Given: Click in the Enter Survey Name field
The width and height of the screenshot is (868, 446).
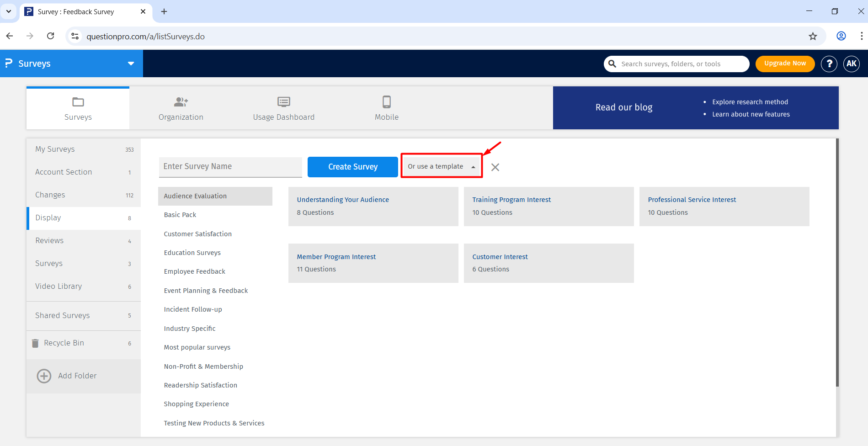Looking at the screenshot, I should tap(230, 167).
